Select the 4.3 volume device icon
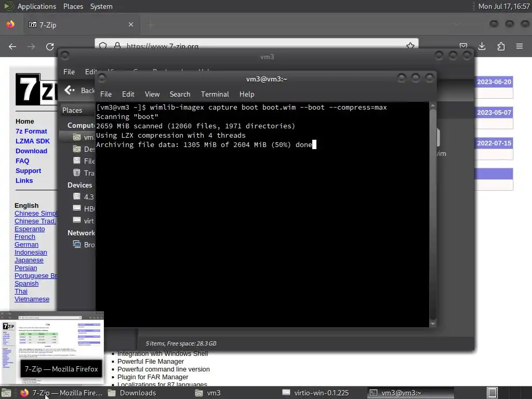The width and height of the screenshot is (532, 399). tap(77, 196)
